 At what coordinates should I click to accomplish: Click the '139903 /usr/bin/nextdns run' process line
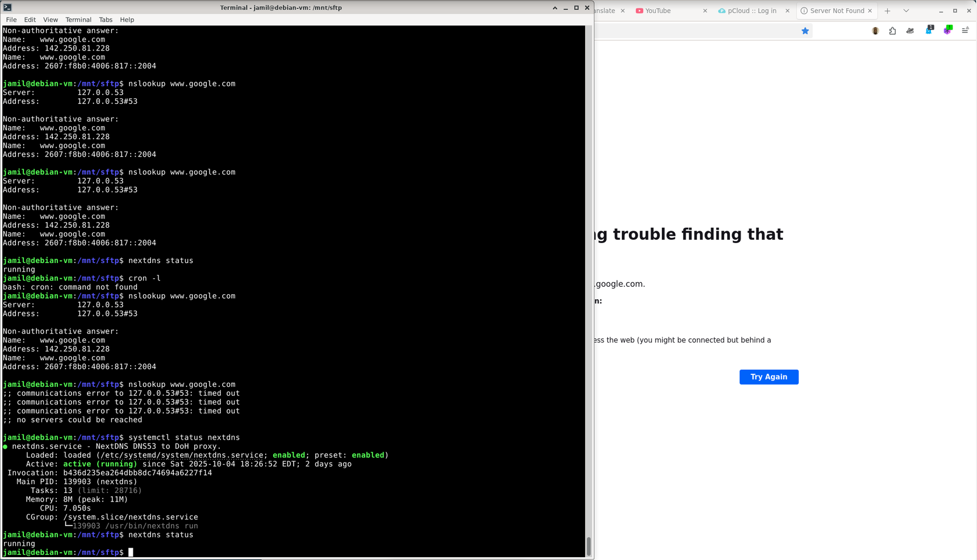135,526
